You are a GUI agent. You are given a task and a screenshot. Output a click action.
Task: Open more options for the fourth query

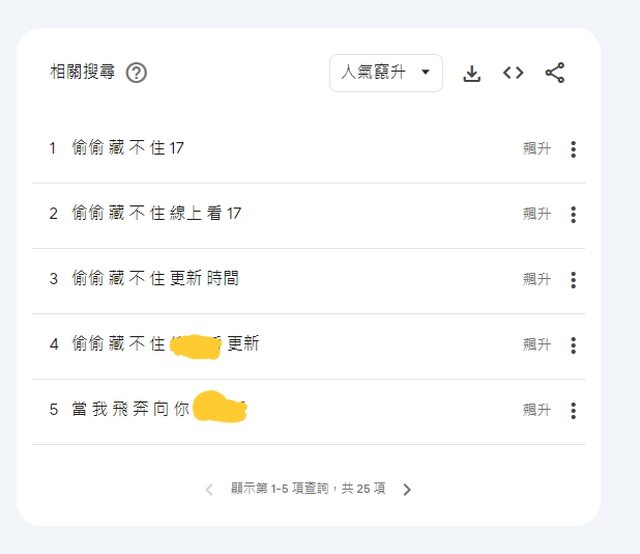coord(573,345)
